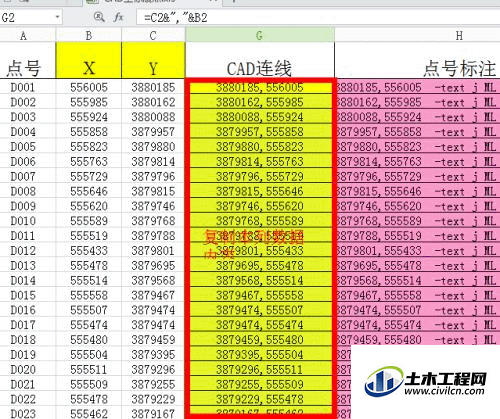
Task: Select CAD连线 cell 3880088,555924
Action: tap(260, 117)
